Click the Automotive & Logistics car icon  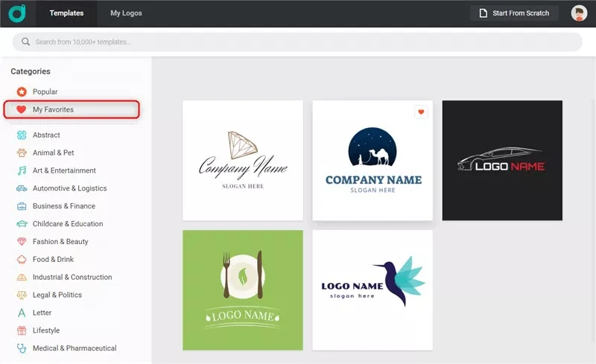click(x=22, y=188)
